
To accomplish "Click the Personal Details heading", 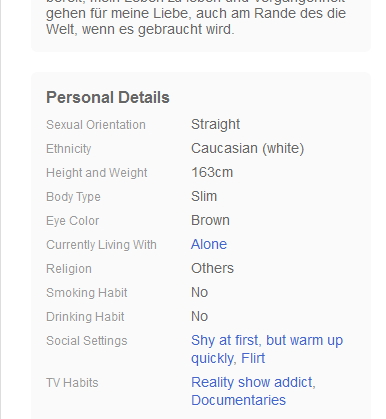I will 108,97.
